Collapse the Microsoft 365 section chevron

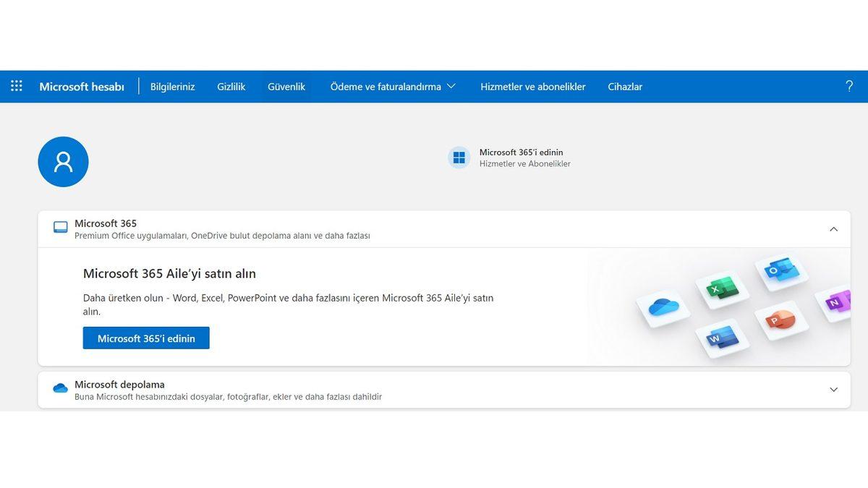(x=833, y=228)
